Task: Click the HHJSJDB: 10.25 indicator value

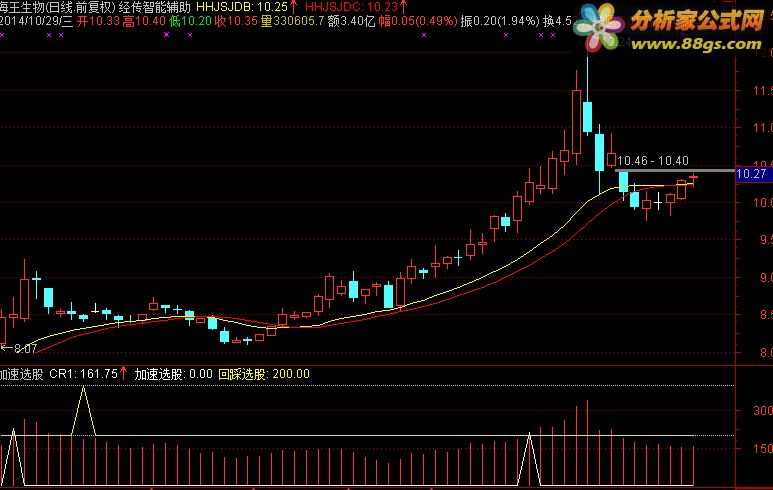Action: [242, 7]
